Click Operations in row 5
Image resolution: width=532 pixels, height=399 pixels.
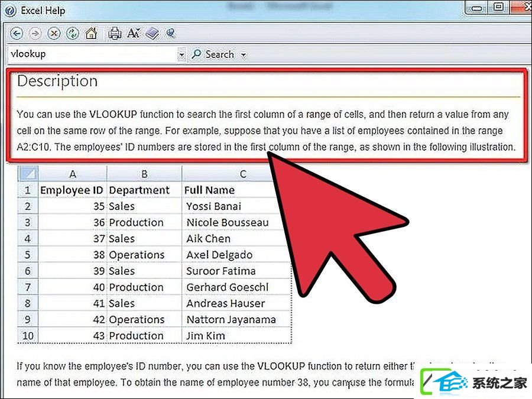[x=144, y=255]
